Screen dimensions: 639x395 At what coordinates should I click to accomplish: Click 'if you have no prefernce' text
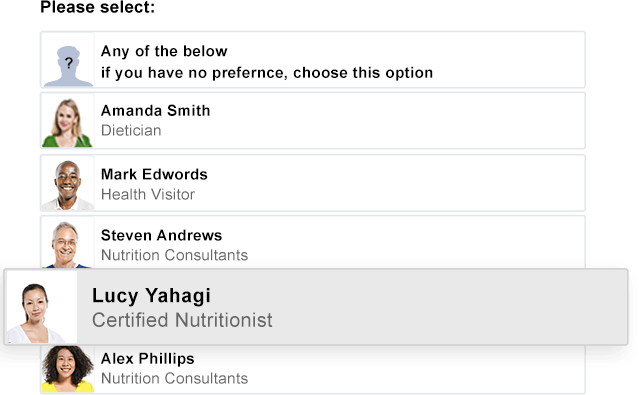pyautogui.click(x=192, y=73)
